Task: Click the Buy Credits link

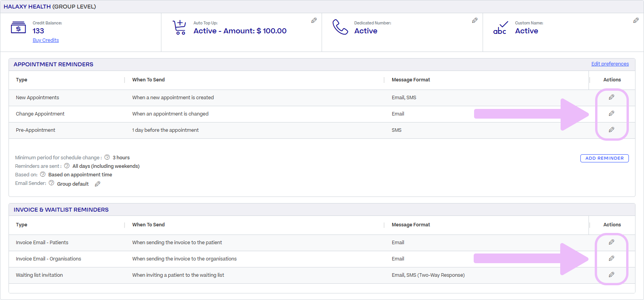Action: tap(46, 40)
